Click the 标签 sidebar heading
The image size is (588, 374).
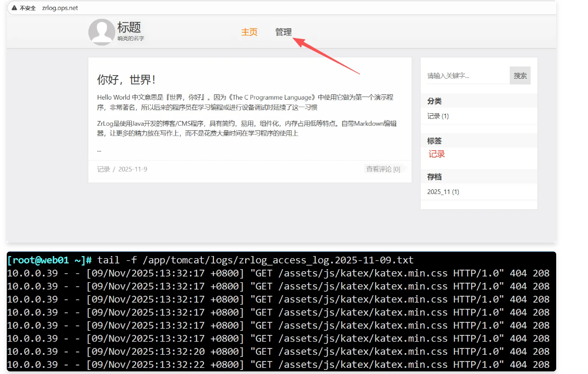[x=434, y=141]
